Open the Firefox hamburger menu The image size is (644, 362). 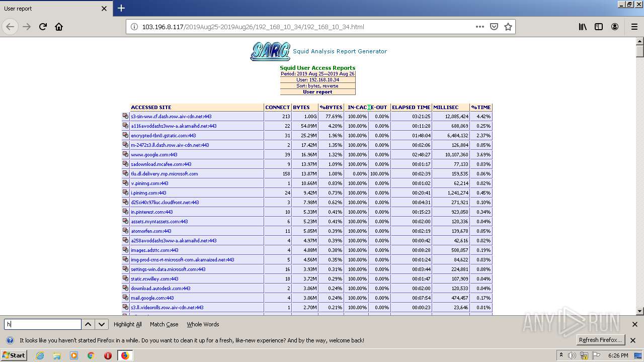(634, 27)
